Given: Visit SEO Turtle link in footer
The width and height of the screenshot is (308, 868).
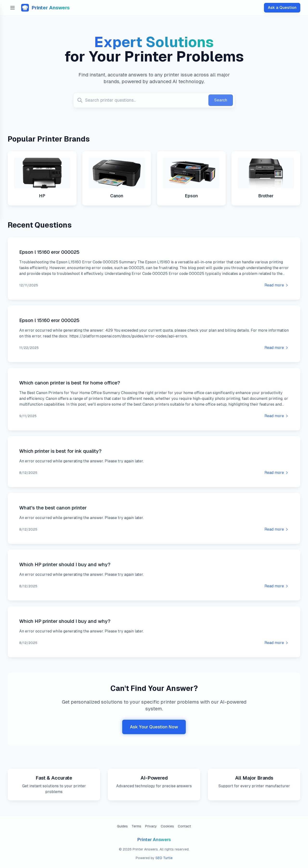Looking at the screenshot, I should click(x=164, y=858).
